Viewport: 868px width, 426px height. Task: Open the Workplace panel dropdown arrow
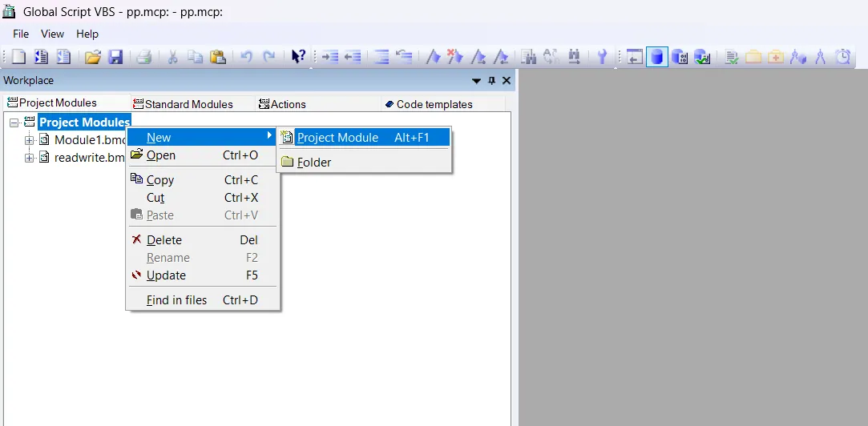point(476,81)
